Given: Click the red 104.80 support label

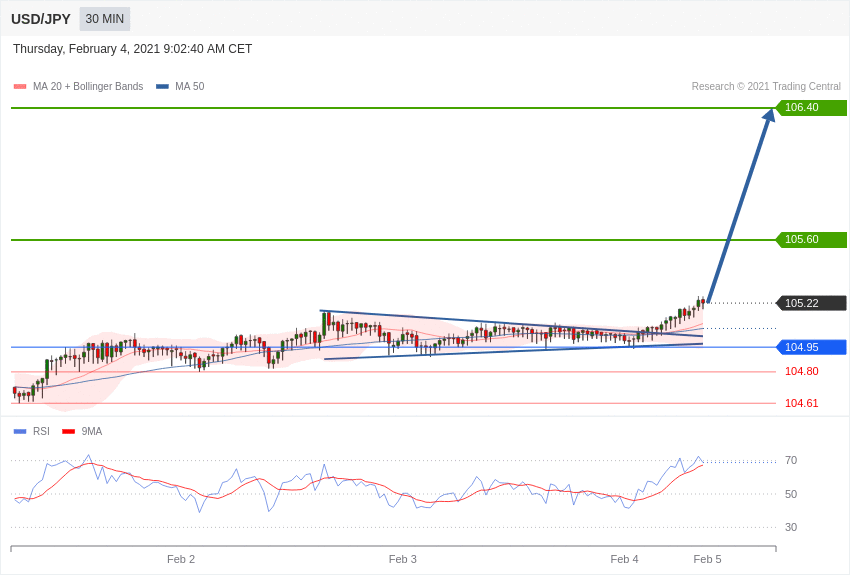Looking at the screenshot, I should tap(801, 371).
